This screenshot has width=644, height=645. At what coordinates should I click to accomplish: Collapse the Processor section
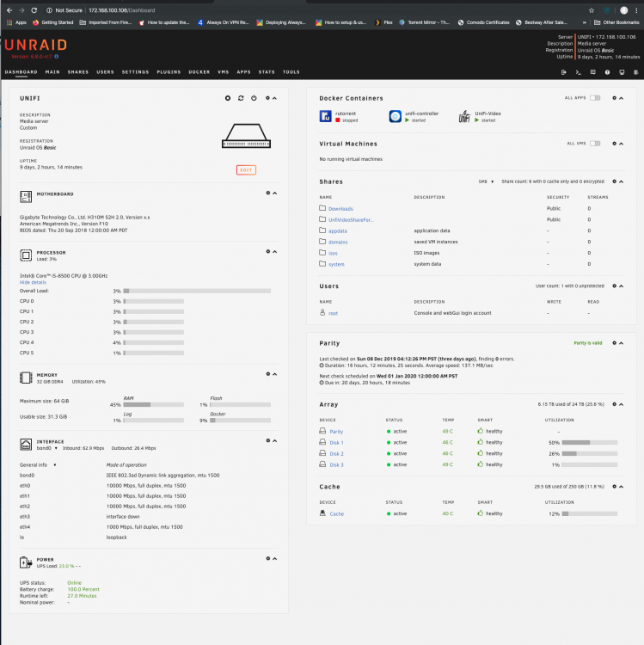(x=274, y=251)
